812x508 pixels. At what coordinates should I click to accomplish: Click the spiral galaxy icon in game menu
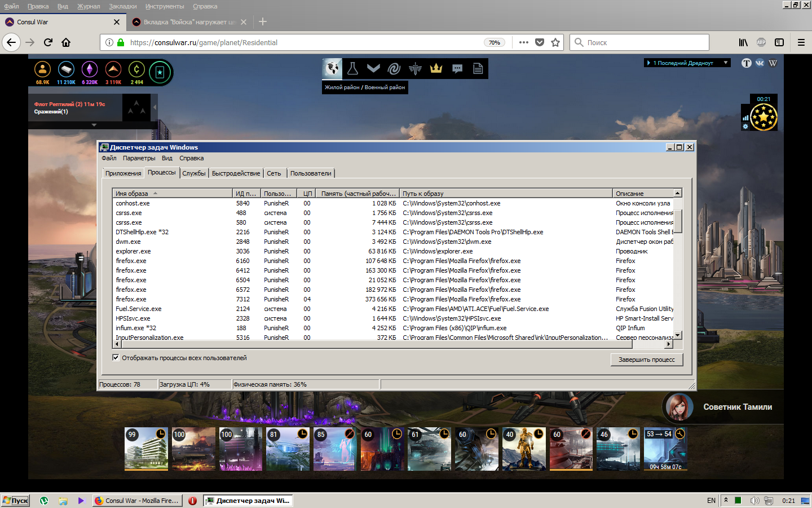coord(394,69)
